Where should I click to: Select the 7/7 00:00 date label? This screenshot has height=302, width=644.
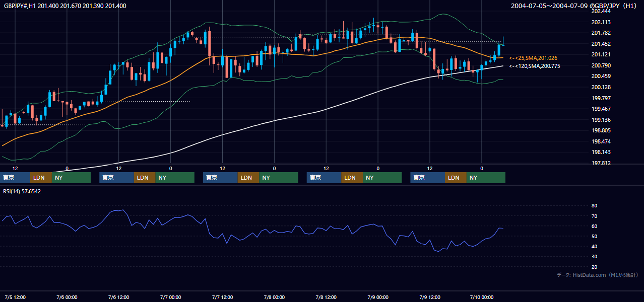[170, 297]
